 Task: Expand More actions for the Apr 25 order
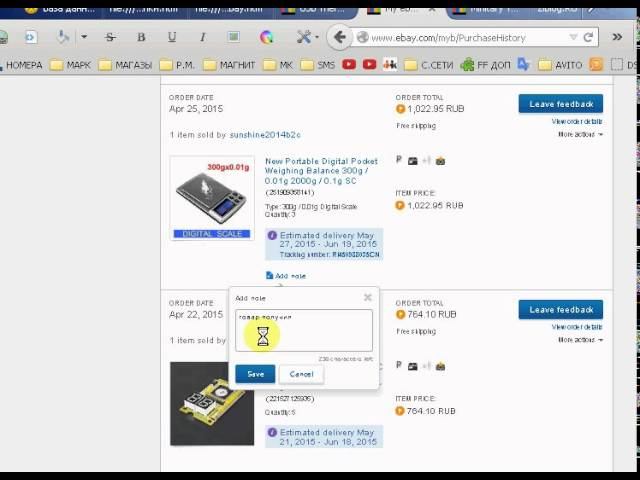580,134
